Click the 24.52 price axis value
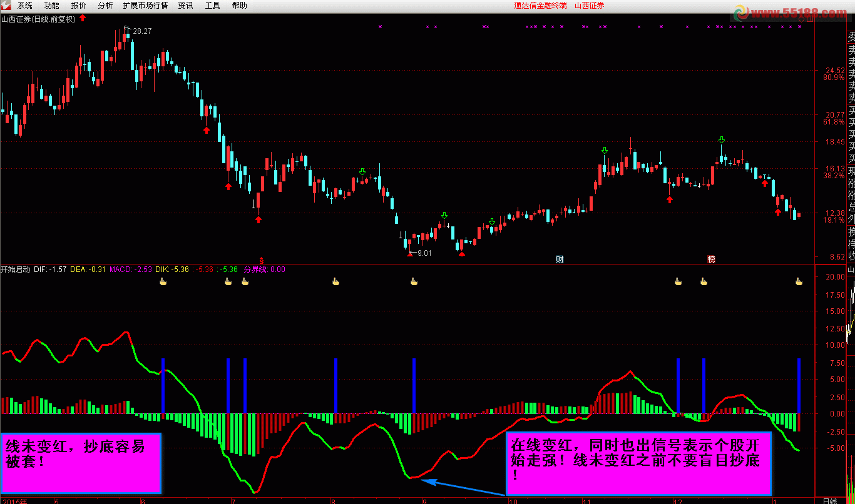Viewport: 855px width, 504px height. [835, 71]
